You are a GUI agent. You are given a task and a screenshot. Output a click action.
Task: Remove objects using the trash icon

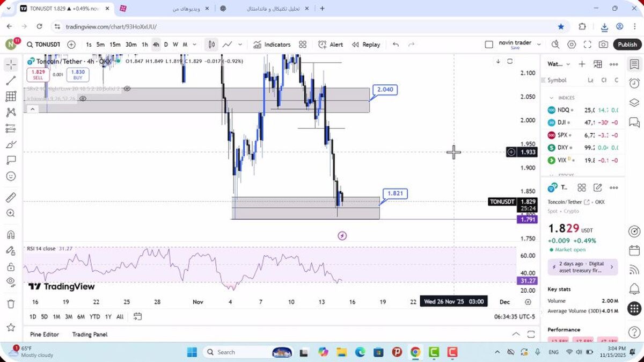coord(11,304)
